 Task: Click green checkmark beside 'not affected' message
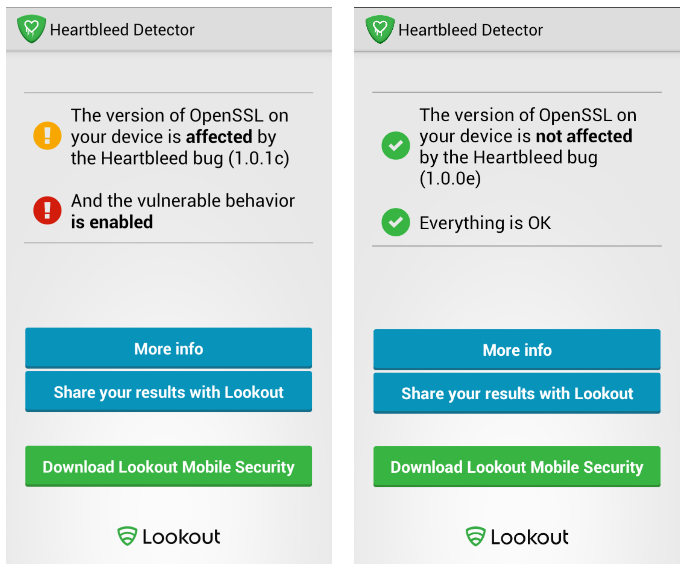click(396, 146)
